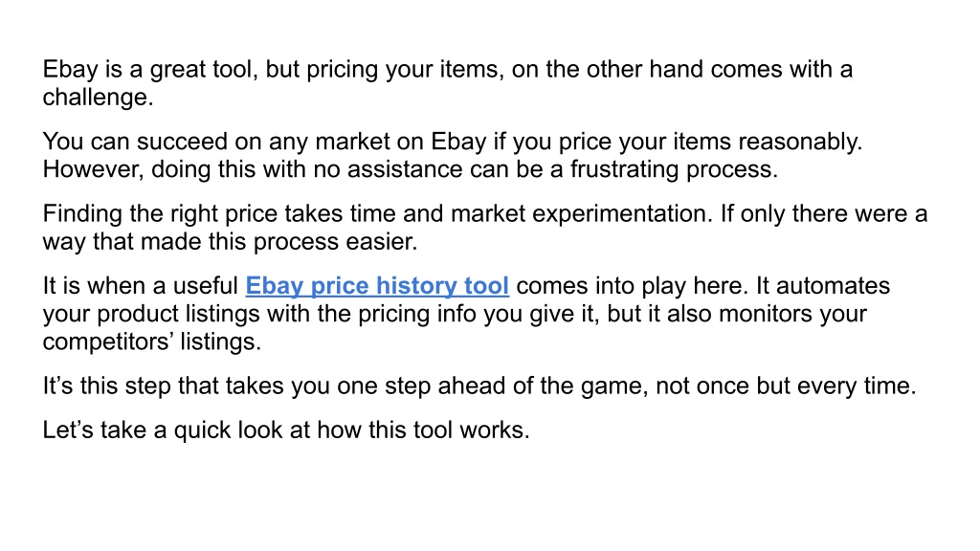Image resolution: width=980 pixels, height=551 pixels.
Task: Click the phrase "market experimentation."
Action: click(x=582, y=214)
